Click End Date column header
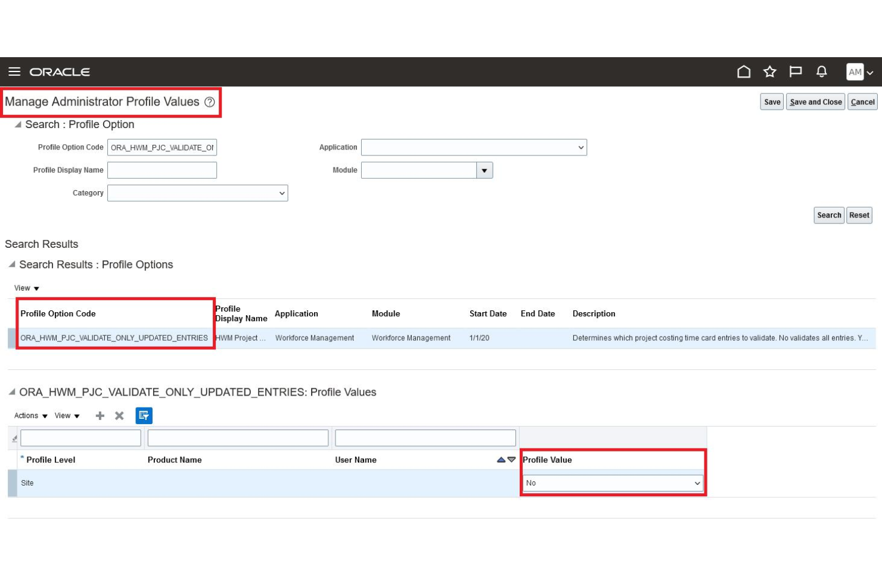Image resolution: width=882 pixels, height=588 pixels. (538, 314)
